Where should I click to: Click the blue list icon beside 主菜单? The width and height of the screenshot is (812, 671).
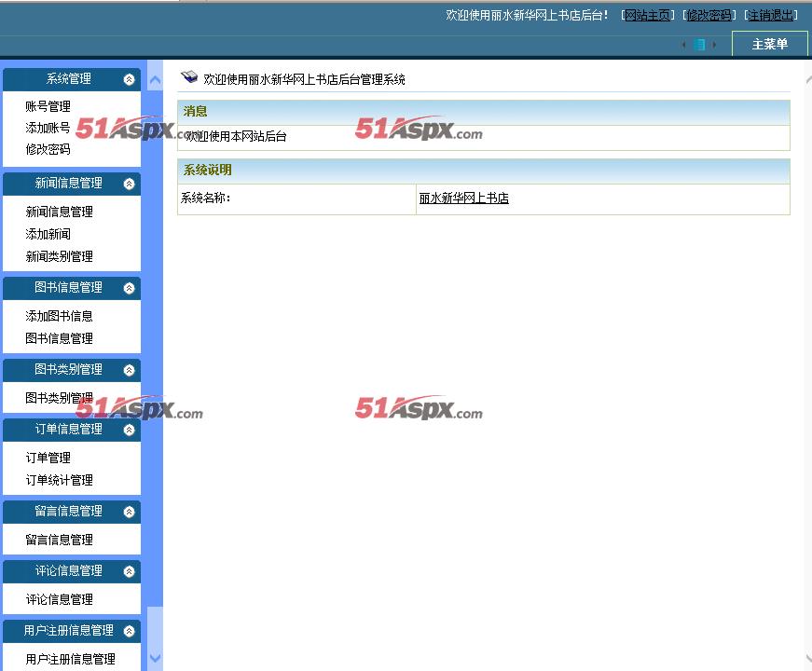point(699,45)
